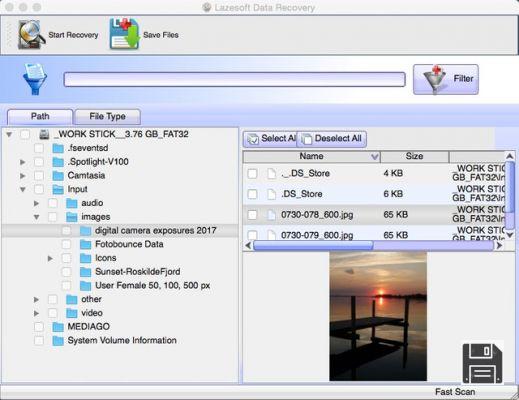Viewport: 519px width, 400px height.
Task: Click the MEDIAGO folder icon
Action: (58, 327)
